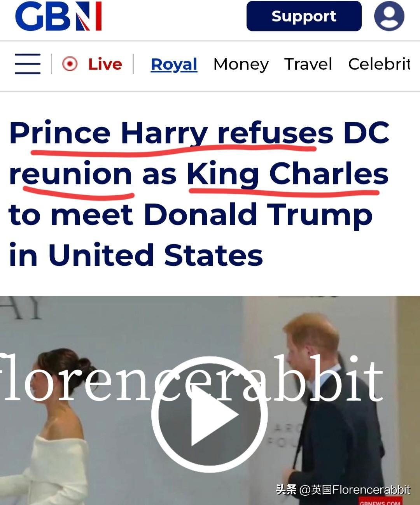
Task: Click the Support button
Action: click(x=304, y=16)
